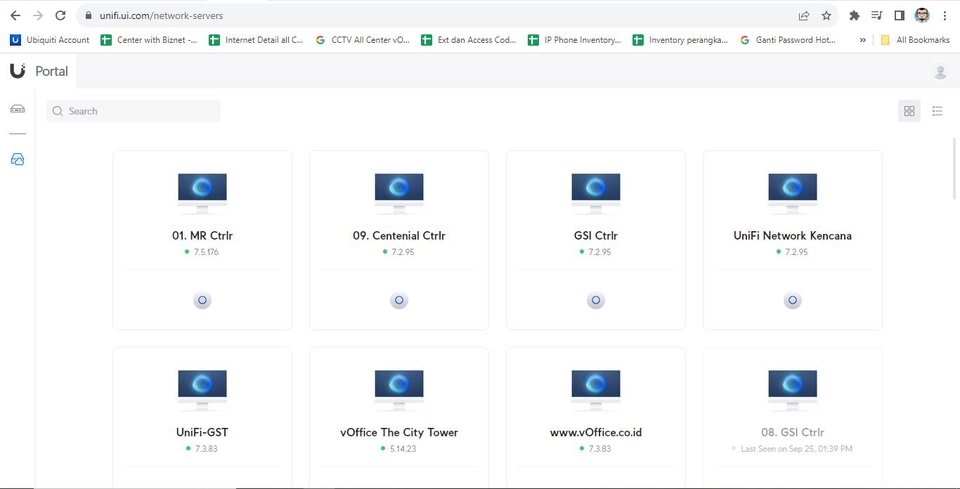The image size is (960, 489).
Task: Open the consoles sidebar icon
Action: click(18, 109)
